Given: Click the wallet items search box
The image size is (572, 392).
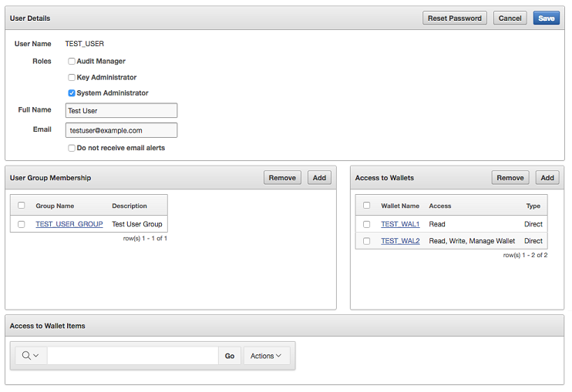Looking at the screenshot, I should (133, 356).
